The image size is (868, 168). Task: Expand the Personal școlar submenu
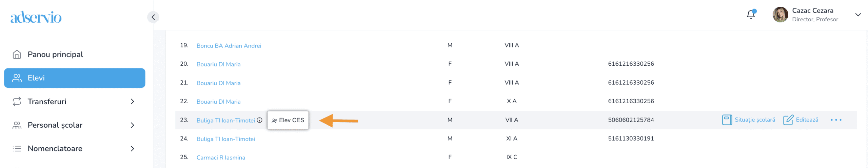click(x=132, y=125)
